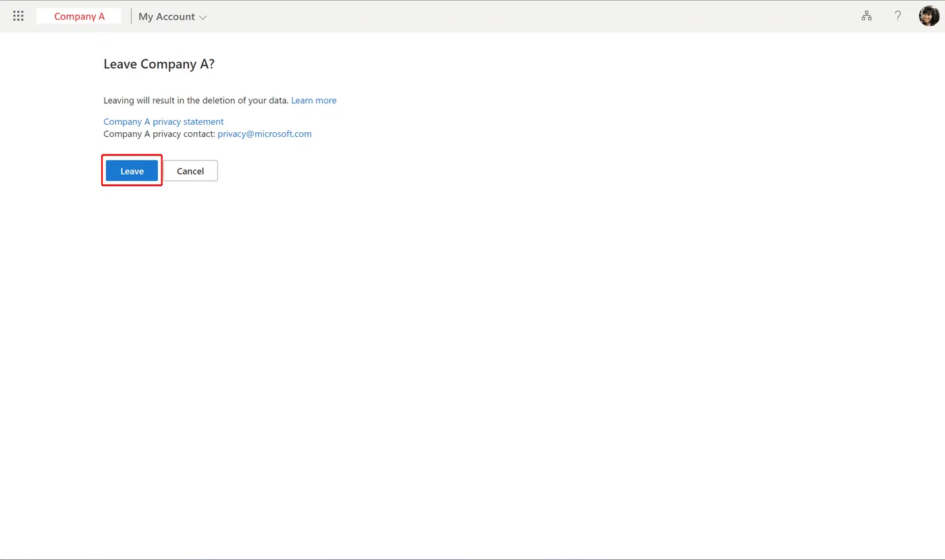Open the Learn more link
The height and width of the screenshot is (560, 945).
(x=314, y=101)
